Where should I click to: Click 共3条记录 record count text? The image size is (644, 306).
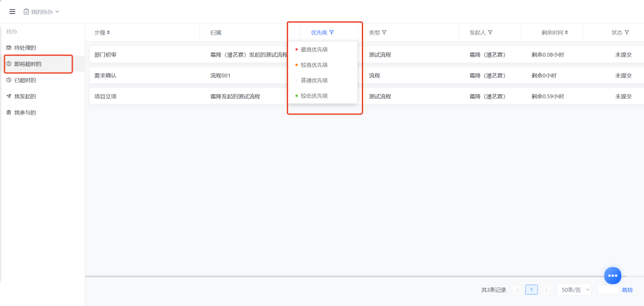493,289
